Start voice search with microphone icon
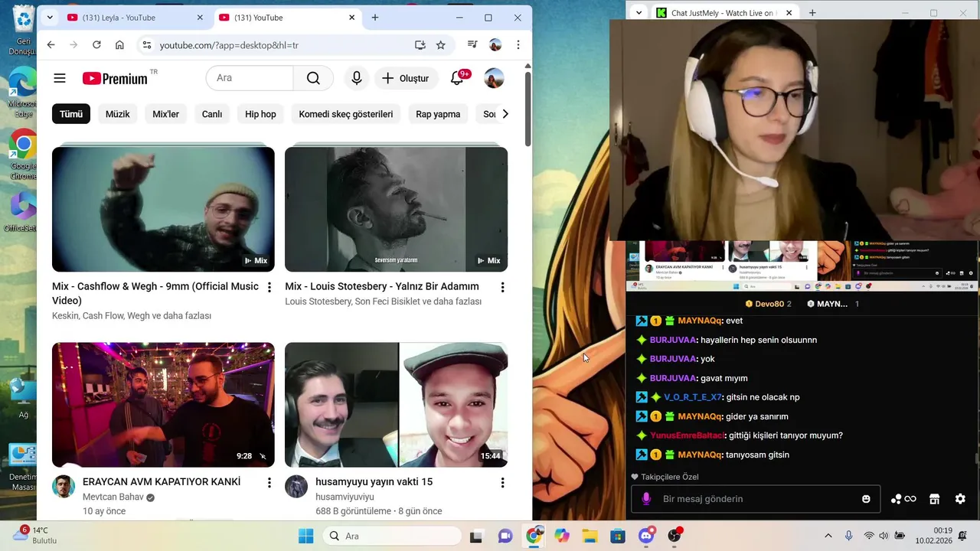The width and height of the screenshot is (980, 551). [x=356, y=78]
